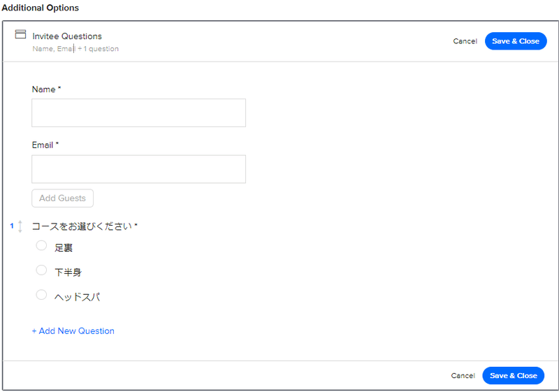This screenshot has height=392, width=559.
Task: Open the Add New Question link
Action: click(73, 331)
